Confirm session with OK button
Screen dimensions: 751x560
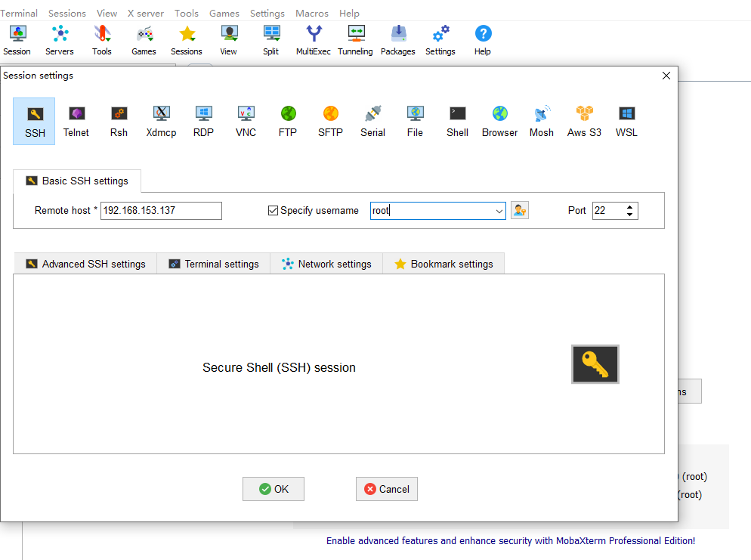tap(274, 489)
